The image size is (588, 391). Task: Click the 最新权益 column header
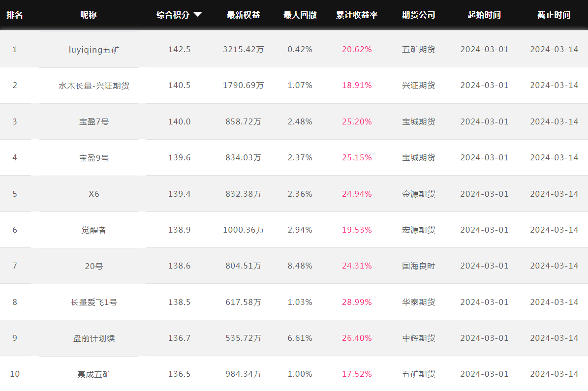click(x=244, y=15)
